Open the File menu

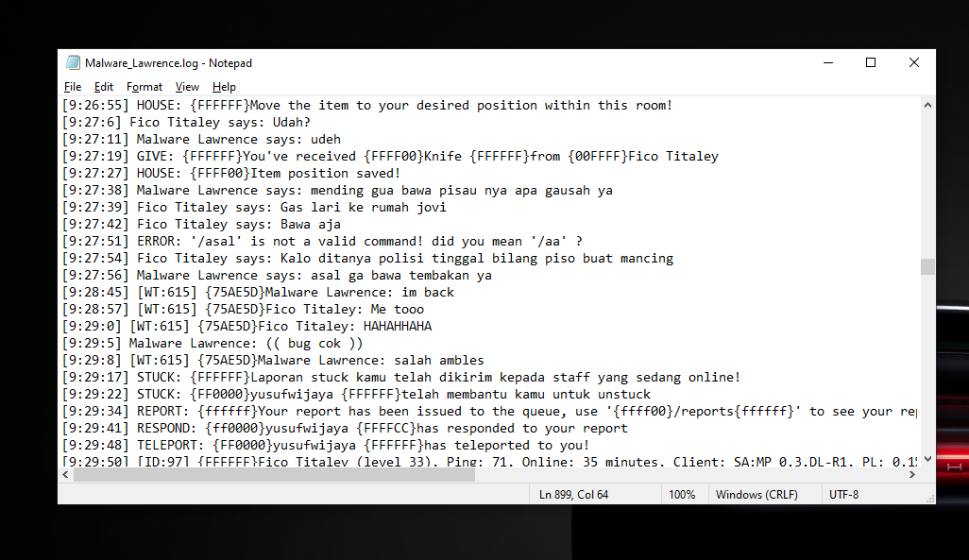tap(73, 87)
